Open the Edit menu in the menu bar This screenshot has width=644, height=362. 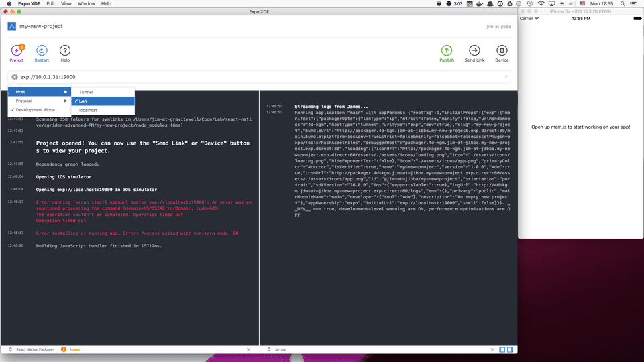tap(51, 4)
